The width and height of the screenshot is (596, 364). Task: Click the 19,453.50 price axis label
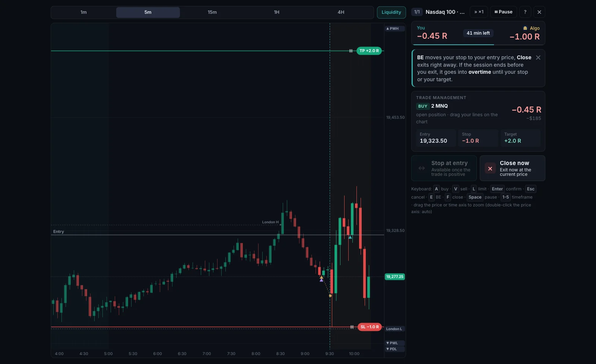tap(395, 117)
